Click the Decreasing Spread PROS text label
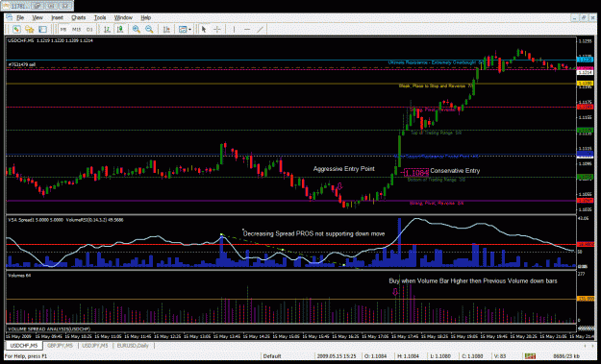Screen dimensions: 601x364 point(313,233)
